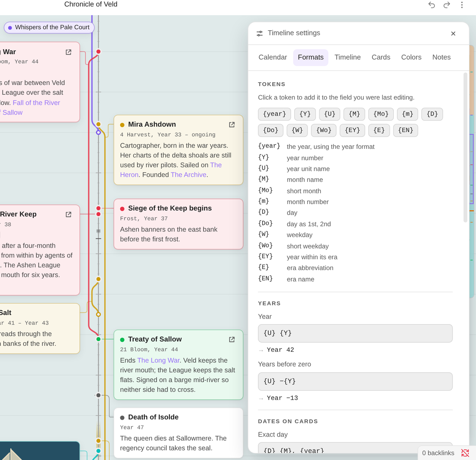476x460 pixels.
Task: Open the Colors tab
Action: click(411, 58)
